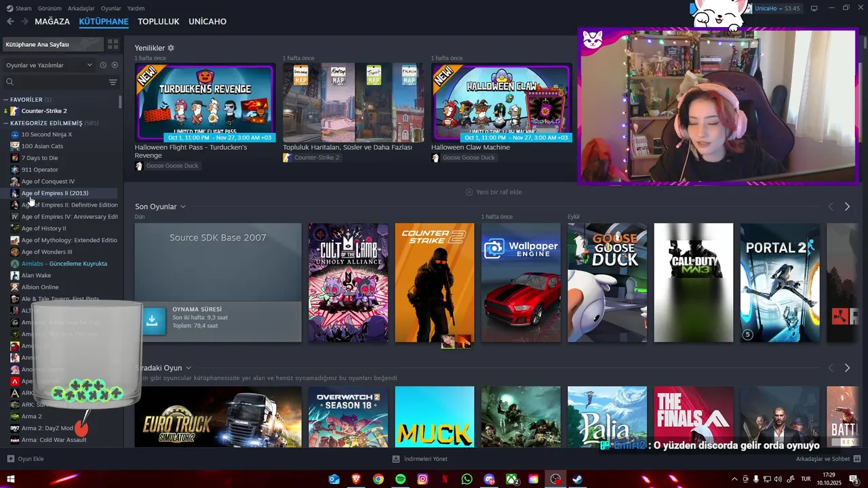Click the plus icon next to Oyun Ekle

point(10,459)
